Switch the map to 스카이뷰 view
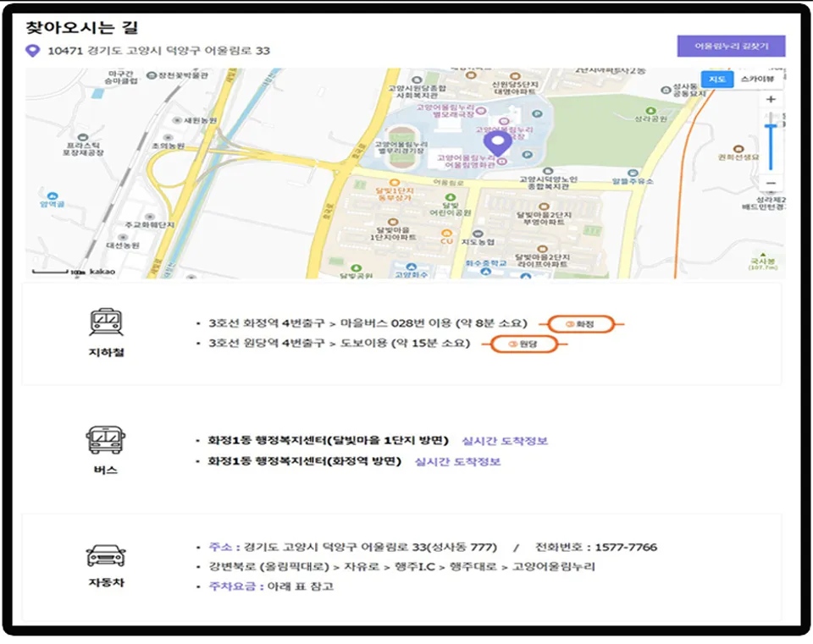This screenshot has width=813, height=644. [757, 80]
